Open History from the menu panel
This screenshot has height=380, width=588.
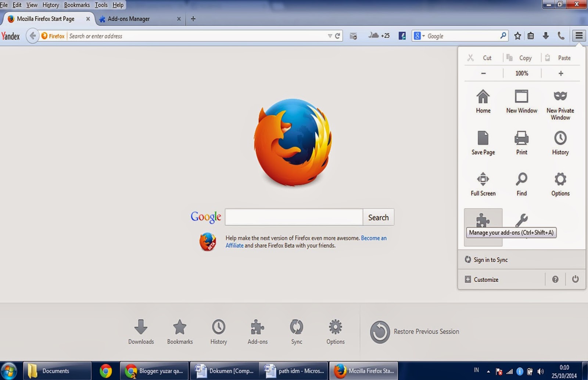(560, 143)
